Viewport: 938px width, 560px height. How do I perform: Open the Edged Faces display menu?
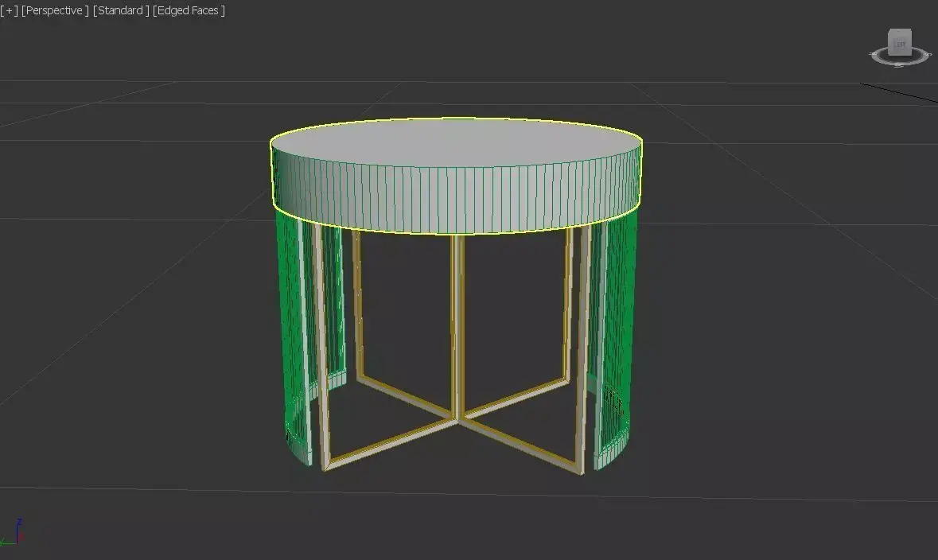[189, 10]
